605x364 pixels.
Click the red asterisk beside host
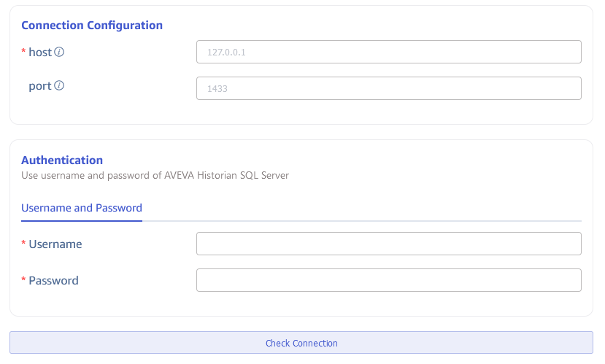tap(23, 53)
